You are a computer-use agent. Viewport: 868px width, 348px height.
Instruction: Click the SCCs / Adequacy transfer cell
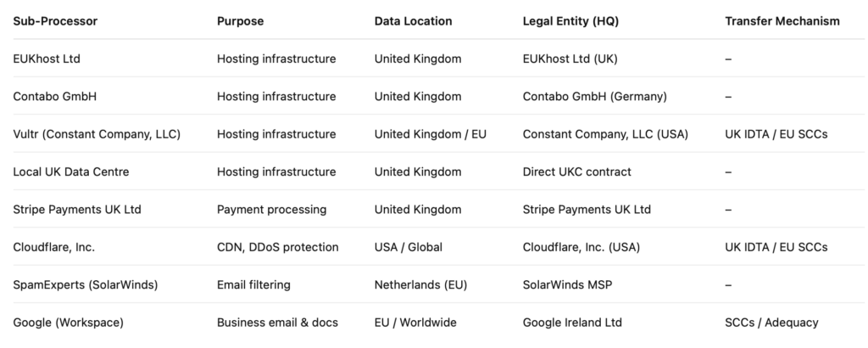click(771, 323)
